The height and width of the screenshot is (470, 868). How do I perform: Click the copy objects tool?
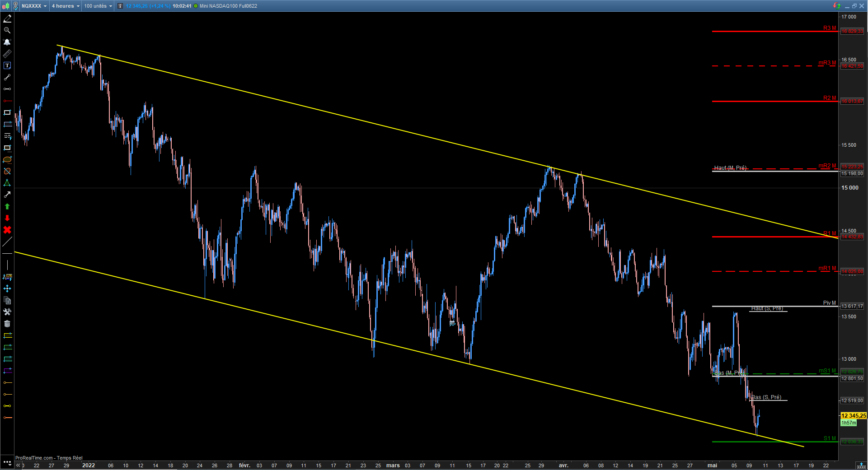[x=7, y=300]
